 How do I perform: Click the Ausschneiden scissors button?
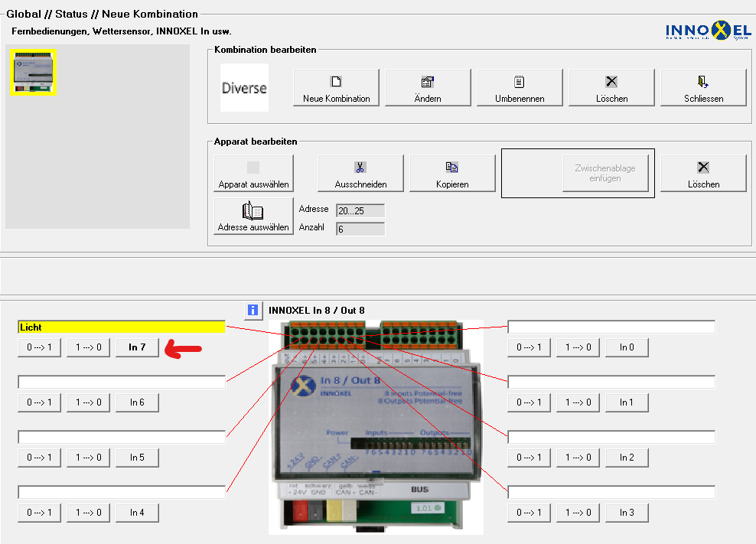coord(360,173)
